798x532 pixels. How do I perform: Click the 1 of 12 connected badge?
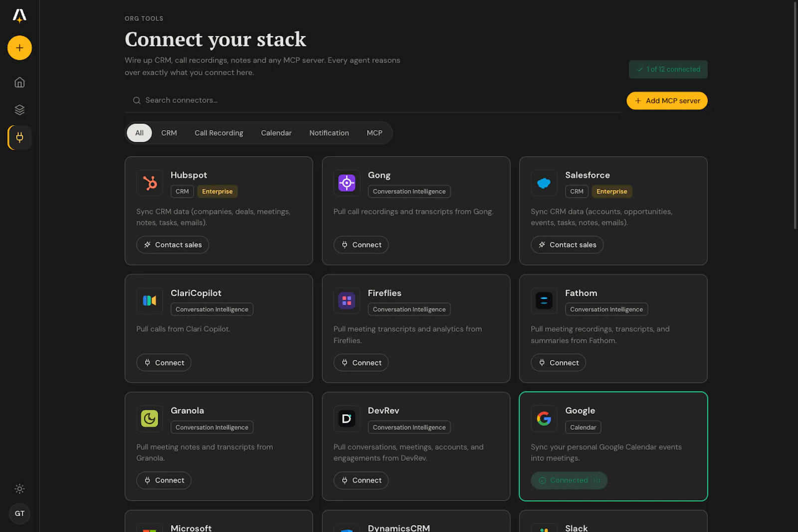[x=668, y=69]
